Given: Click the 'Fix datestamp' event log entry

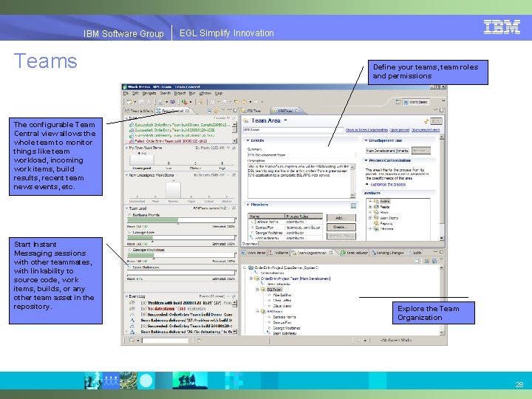Looking at the screenshot, I should click(173, 309).
